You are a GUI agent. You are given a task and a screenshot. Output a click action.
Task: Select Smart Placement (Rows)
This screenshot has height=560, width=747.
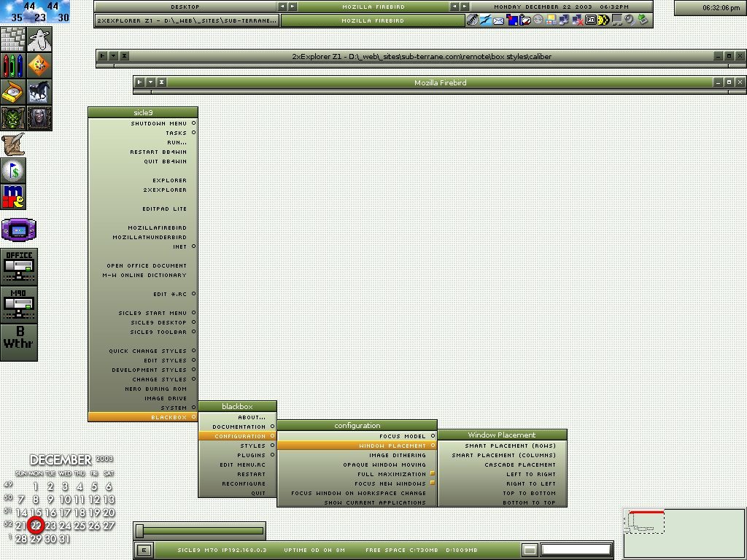(x=502, y=446)
